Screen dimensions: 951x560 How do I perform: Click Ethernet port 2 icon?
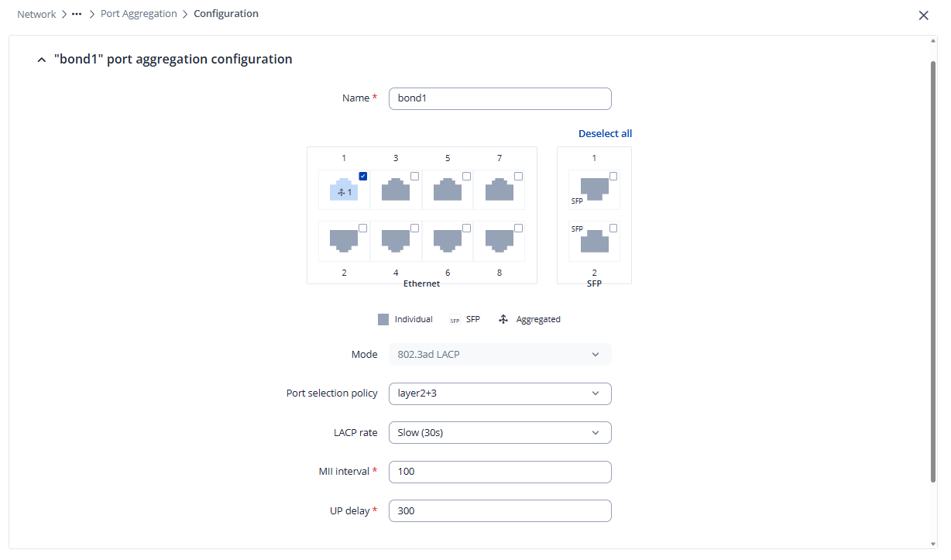tap(344, 241)
